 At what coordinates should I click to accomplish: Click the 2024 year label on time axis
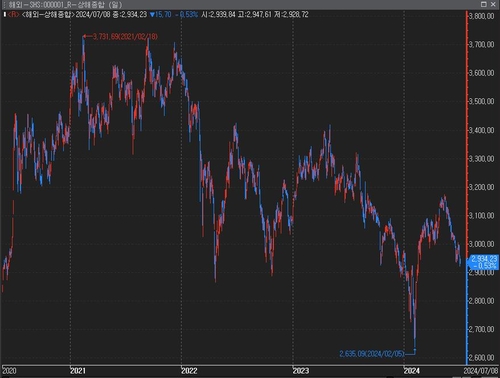(412, 371)
